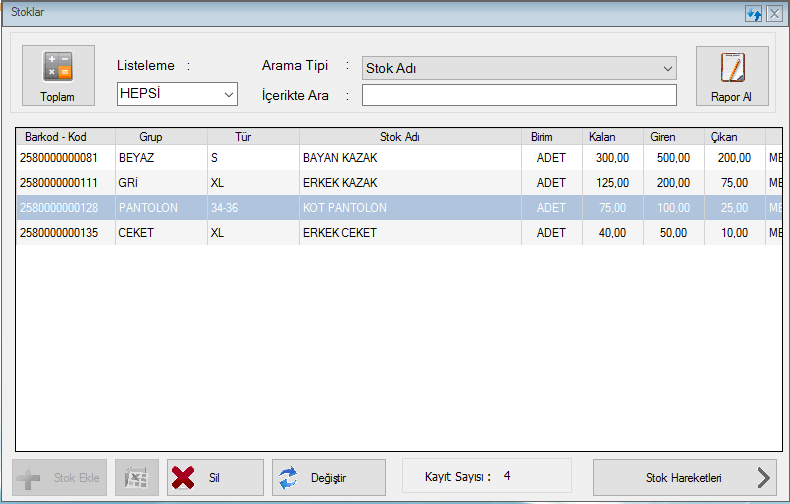Screen dimensions: 790x504
Task: Click the Excel export icon button
Action: pyautogui.click(x=137, y=478)
